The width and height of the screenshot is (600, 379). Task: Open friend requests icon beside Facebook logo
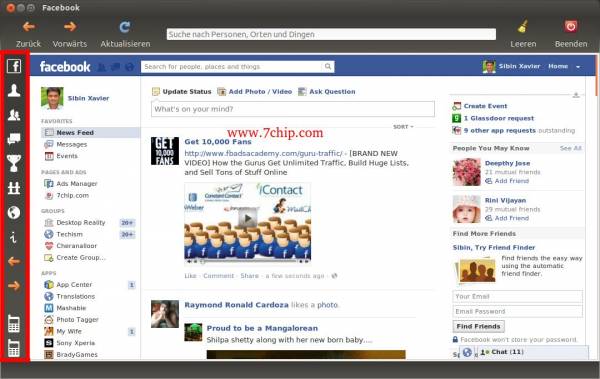(x=101, y=67)
